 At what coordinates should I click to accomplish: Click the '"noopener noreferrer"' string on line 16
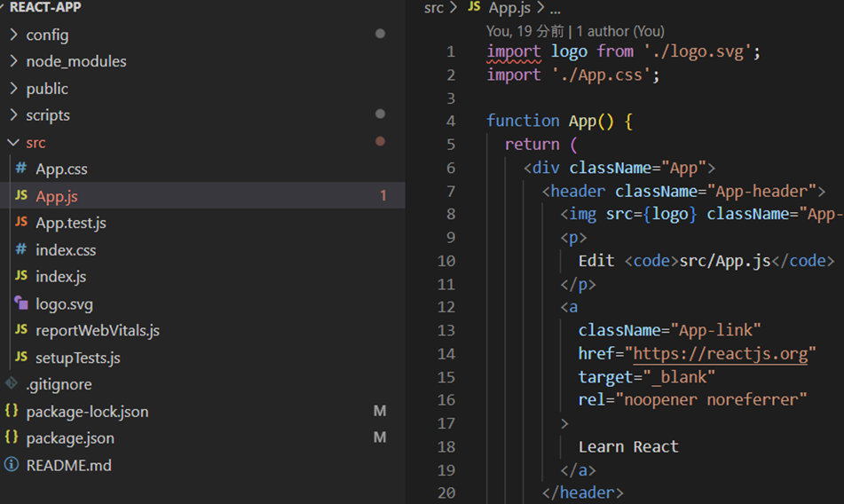pyautogui.click(x=711, y=399)
